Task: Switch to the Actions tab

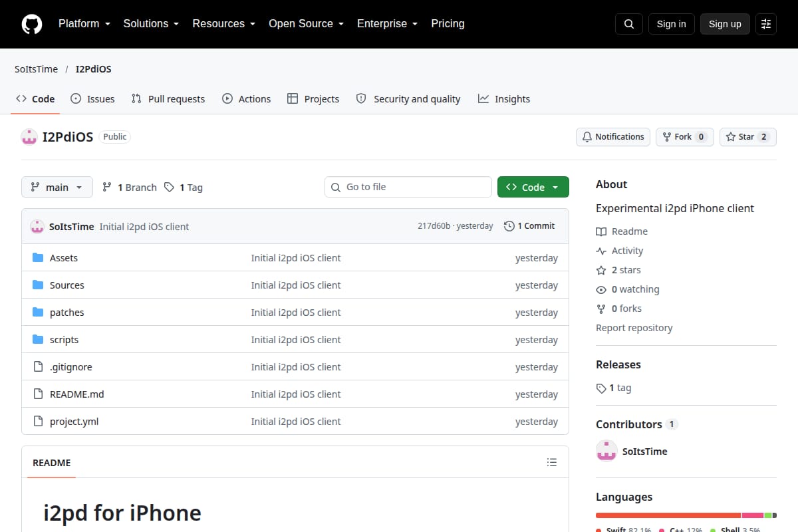Action: pyautogui.click(x=246, y=99)
